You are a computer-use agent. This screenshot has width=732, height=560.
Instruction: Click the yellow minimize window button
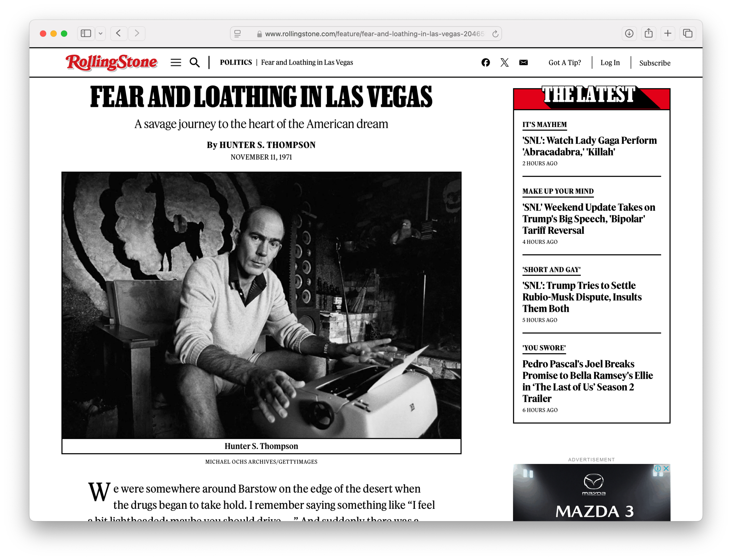tap(53, 34)
